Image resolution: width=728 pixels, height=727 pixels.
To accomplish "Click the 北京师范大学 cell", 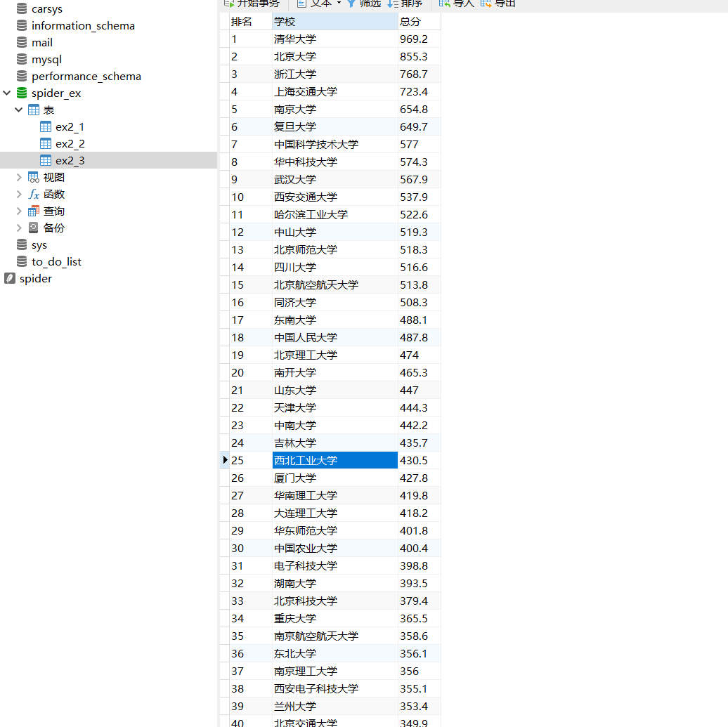I will pos(334,250).
